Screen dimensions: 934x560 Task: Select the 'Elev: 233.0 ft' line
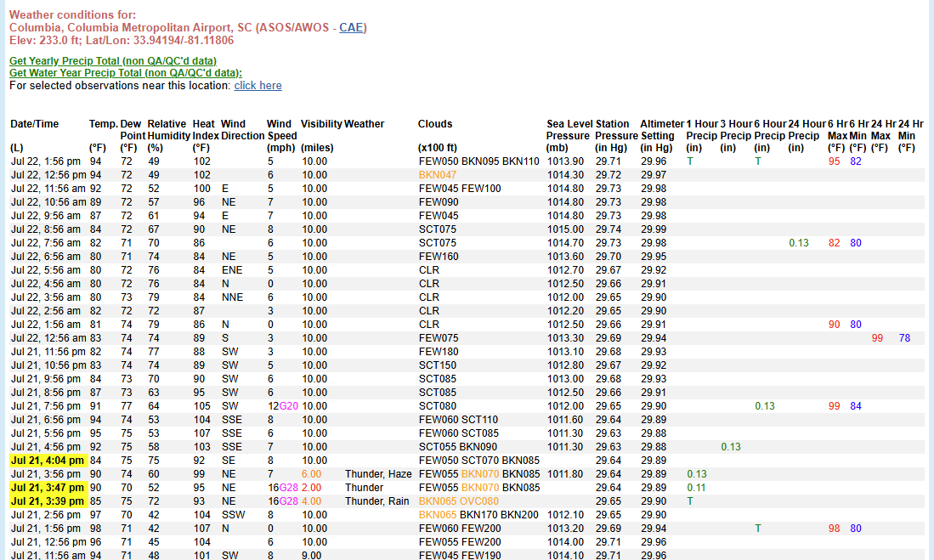tap(122, 41)
